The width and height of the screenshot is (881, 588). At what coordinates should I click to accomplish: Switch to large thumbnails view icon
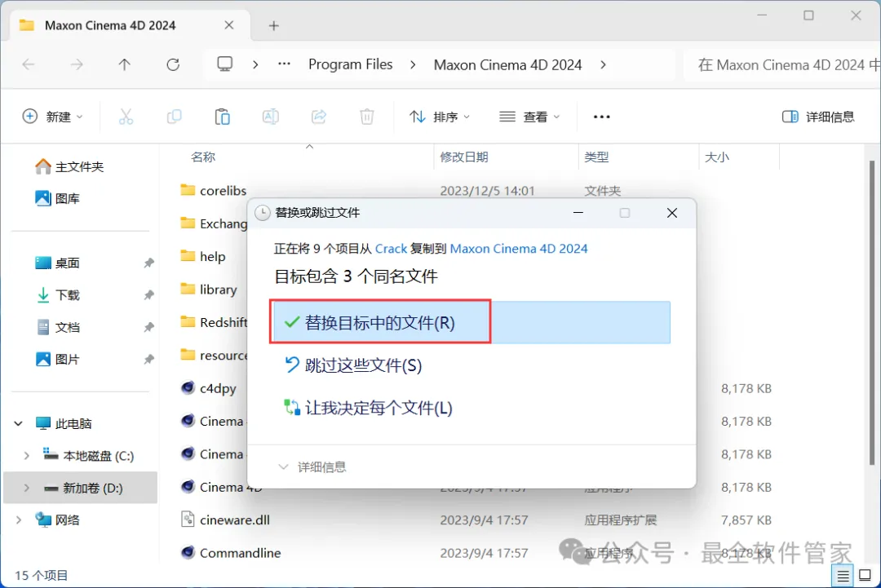point(866,575)
